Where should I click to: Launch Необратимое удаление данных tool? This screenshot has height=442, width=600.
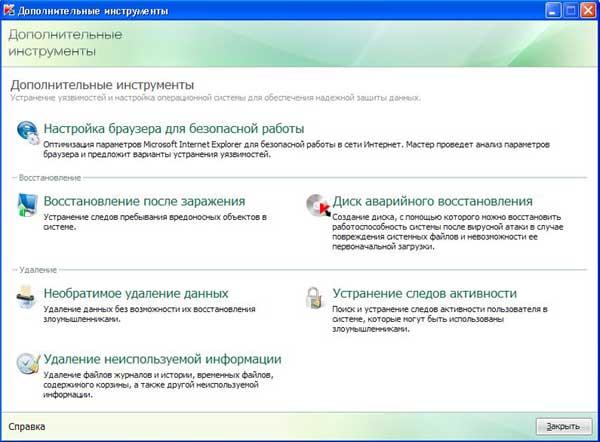point(136,294)
